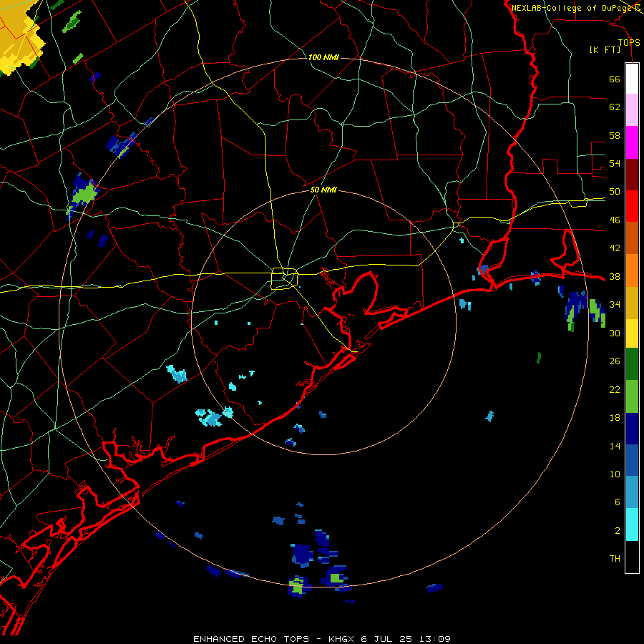Screen dimensions: 644x644
Task: Select the "58" legend value
Action: coord(615,135)
